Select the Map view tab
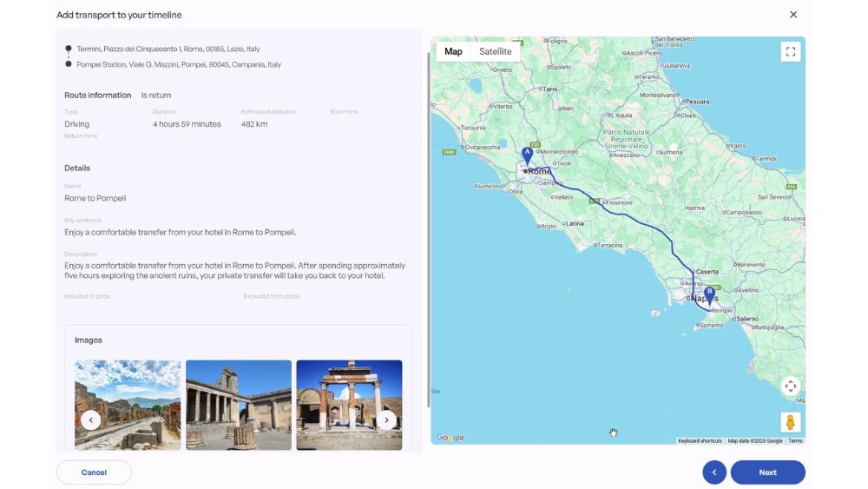Viewport: 868px width, 489px height. [x=453, y=52]
